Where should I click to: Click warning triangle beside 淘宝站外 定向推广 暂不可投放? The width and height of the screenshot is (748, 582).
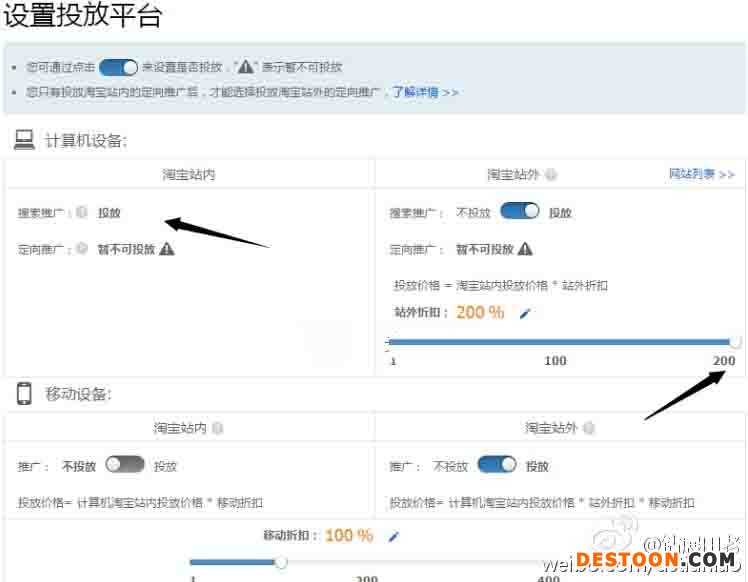coord(525,249)
